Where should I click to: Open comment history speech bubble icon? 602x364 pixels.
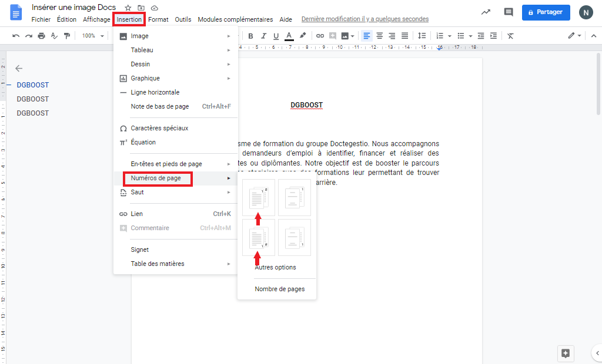coord(509,12)
